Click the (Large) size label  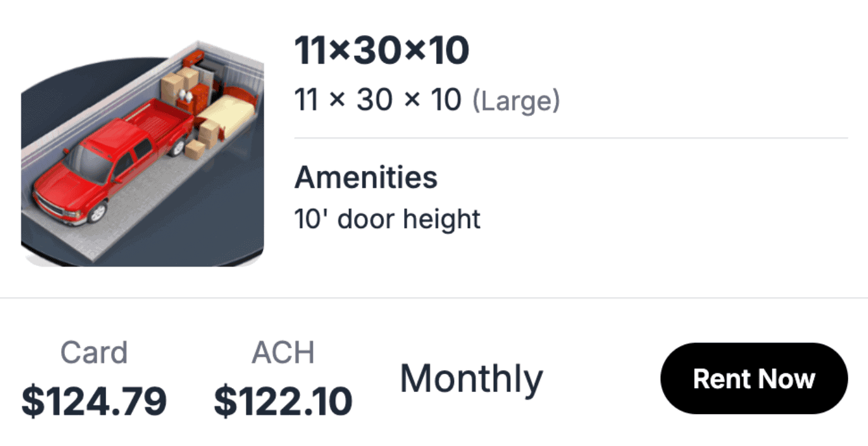515,101
